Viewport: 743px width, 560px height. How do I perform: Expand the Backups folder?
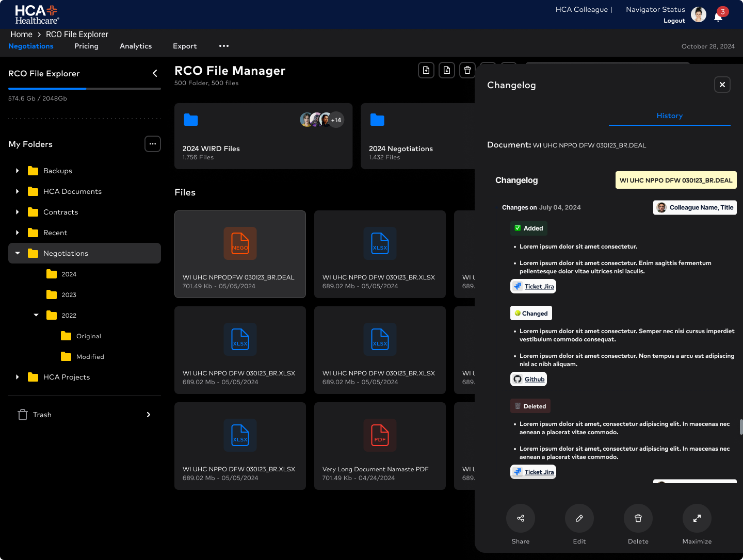click(x=18, y=171)
